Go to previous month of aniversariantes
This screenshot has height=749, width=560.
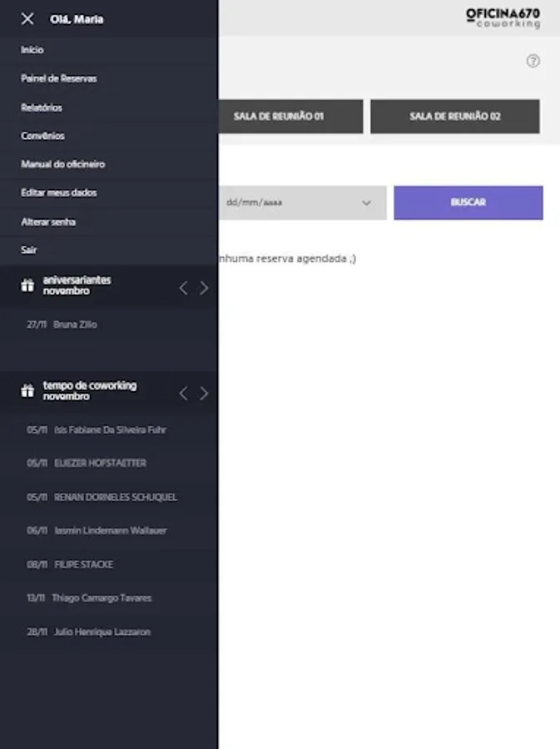[184, 288]
